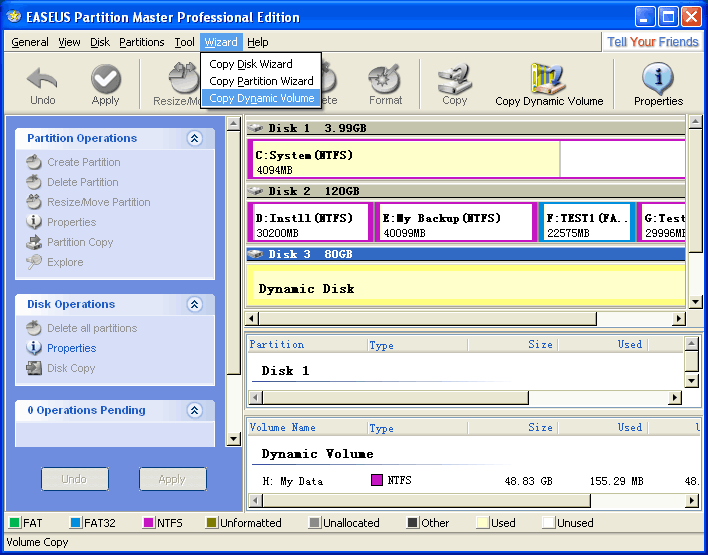The width and height of the screenshot is (708, 555).
Task: Collapse the 0 Operations Pending panel
Action: tap(195, 410)
